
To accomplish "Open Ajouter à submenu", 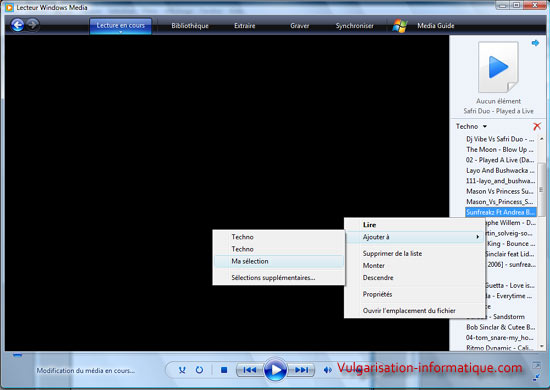I will [415, 237].
